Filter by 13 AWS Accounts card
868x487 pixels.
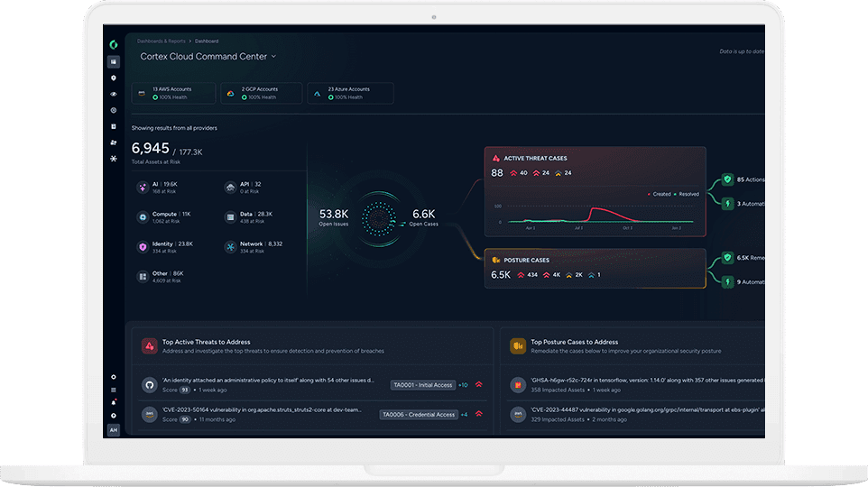[173, 93]
